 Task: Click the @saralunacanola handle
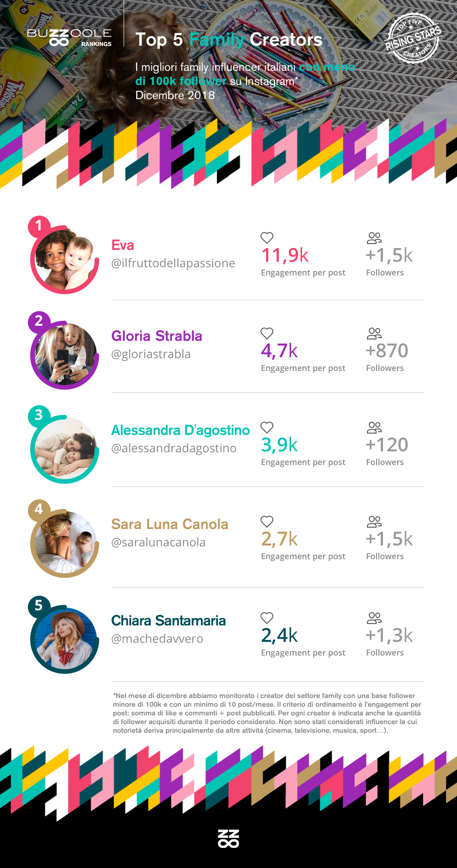point(159,542)
